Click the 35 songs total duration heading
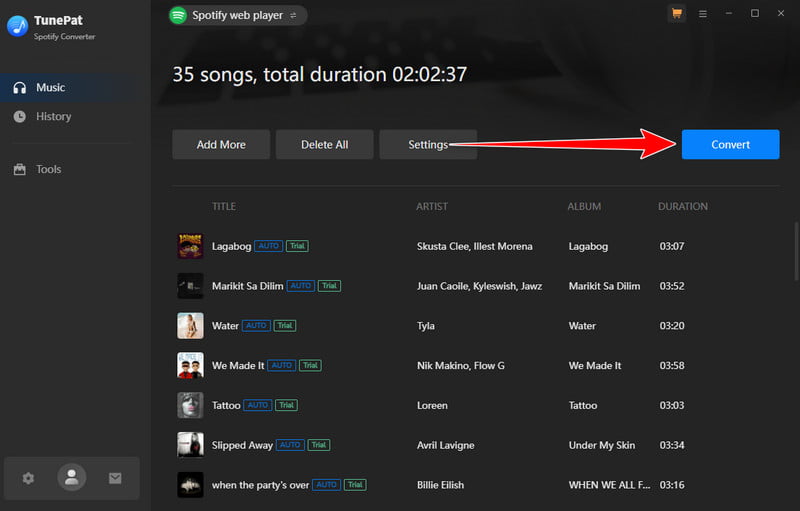 click(319, 74)
